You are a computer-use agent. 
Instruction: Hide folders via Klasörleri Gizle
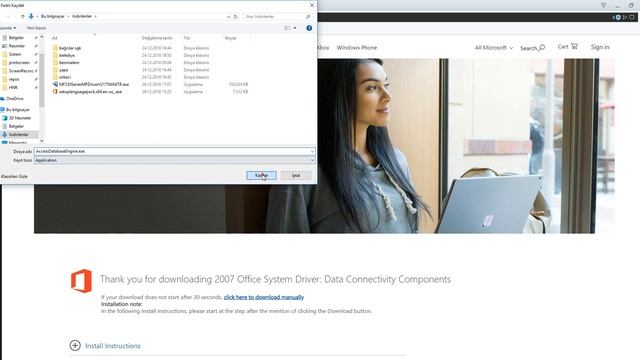[x=14, y=176]
